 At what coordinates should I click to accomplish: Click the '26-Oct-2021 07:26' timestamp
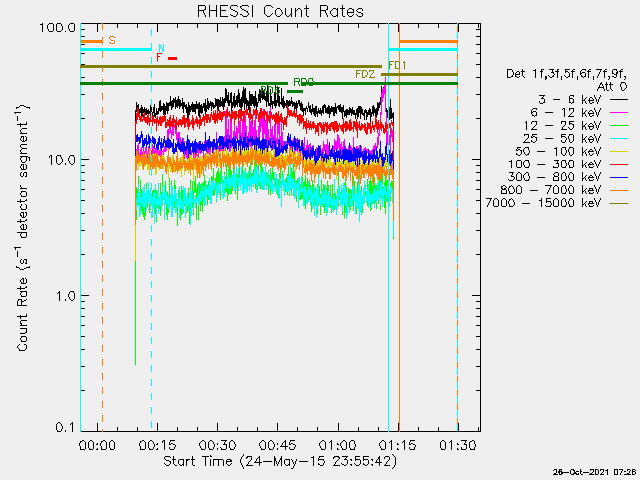tap(594, 472)
